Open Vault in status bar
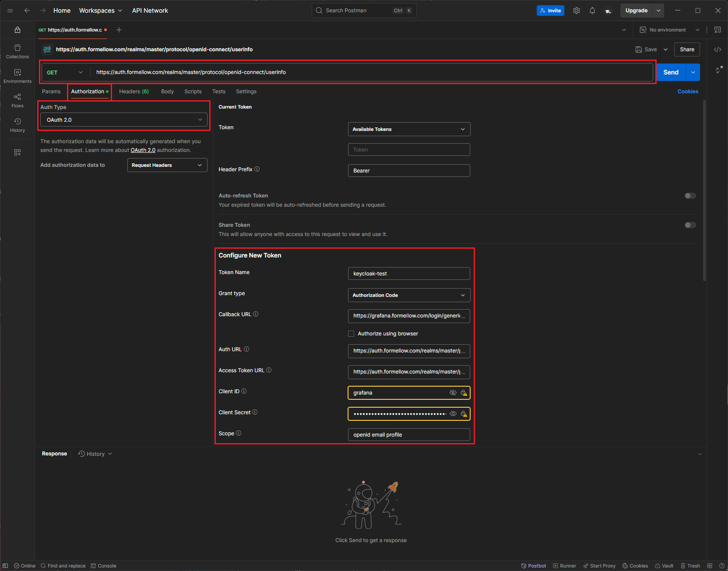This screenshot has width=728, height=571. 664,566
